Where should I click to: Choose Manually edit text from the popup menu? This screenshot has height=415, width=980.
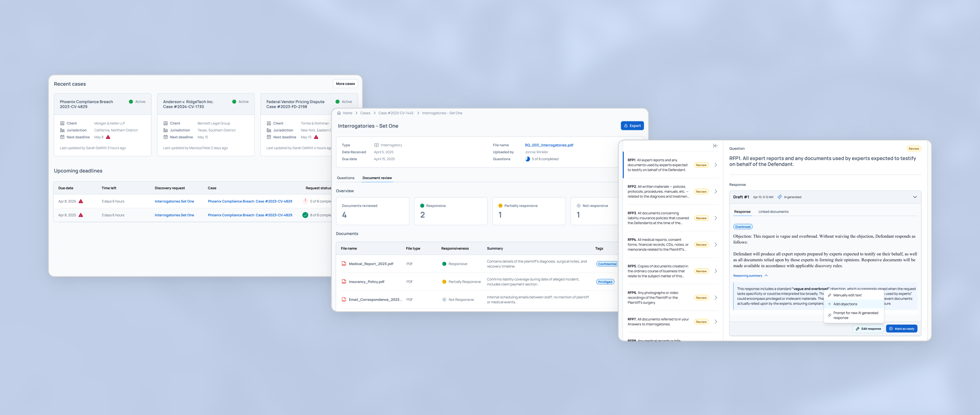(854, 295)
